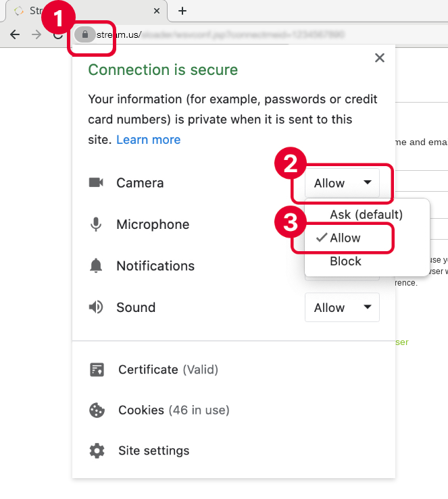Click the microphone icon
This screenshot has width=448, height=499.
pyautogui.click(x=96, y=224)
